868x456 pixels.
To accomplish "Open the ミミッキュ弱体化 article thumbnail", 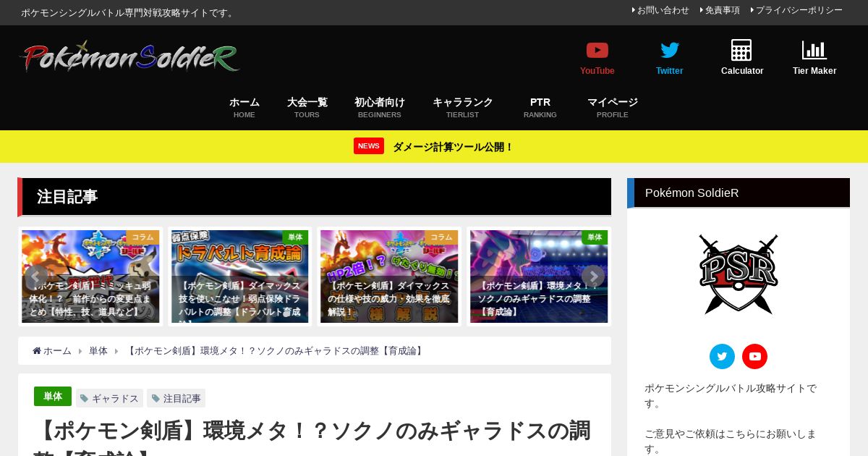I will point(90,276).
